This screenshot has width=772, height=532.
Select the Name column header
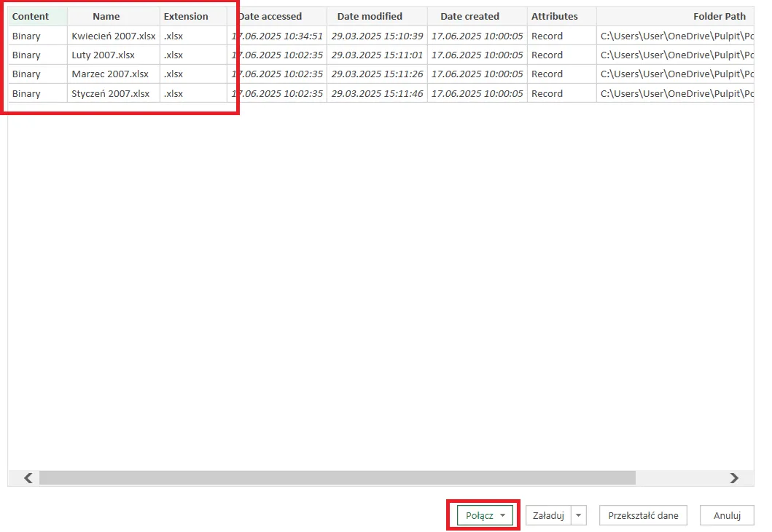coord(106,16)
